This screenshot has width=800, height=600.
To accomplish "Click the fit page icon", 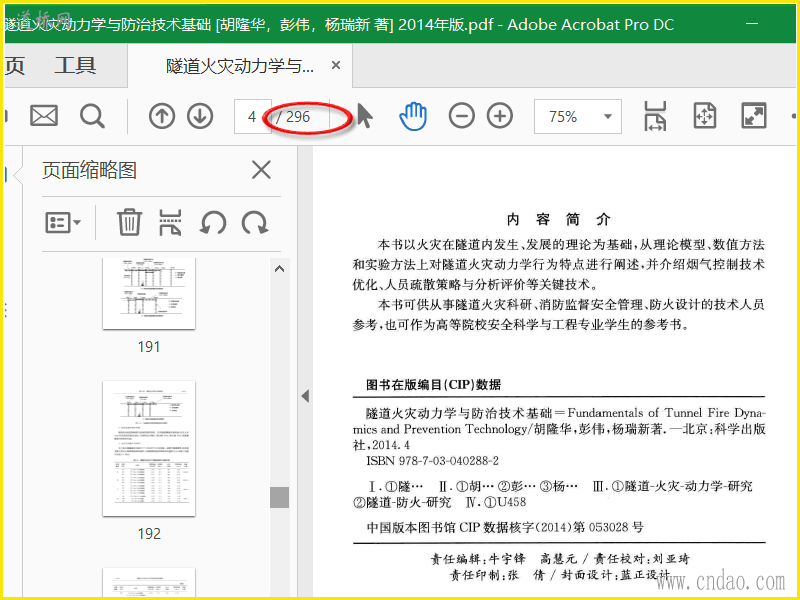I will (705, 116).
